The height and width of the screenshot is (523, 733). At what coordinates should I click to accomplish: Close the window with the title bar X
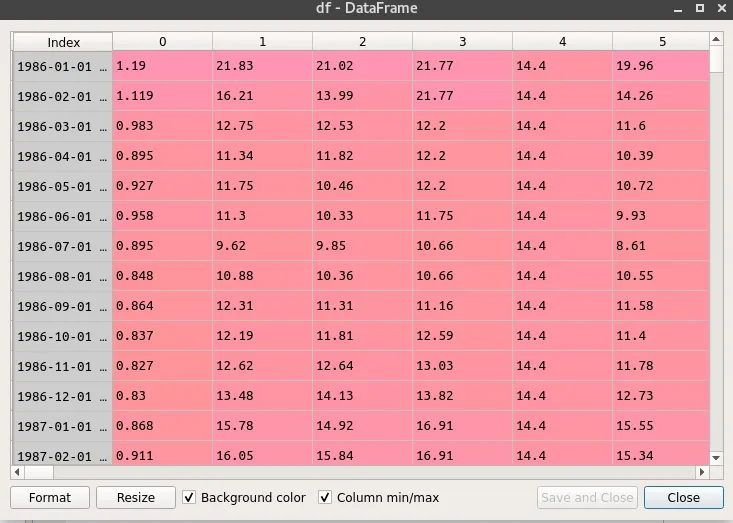pyautogui.click(x=722, y=8)
